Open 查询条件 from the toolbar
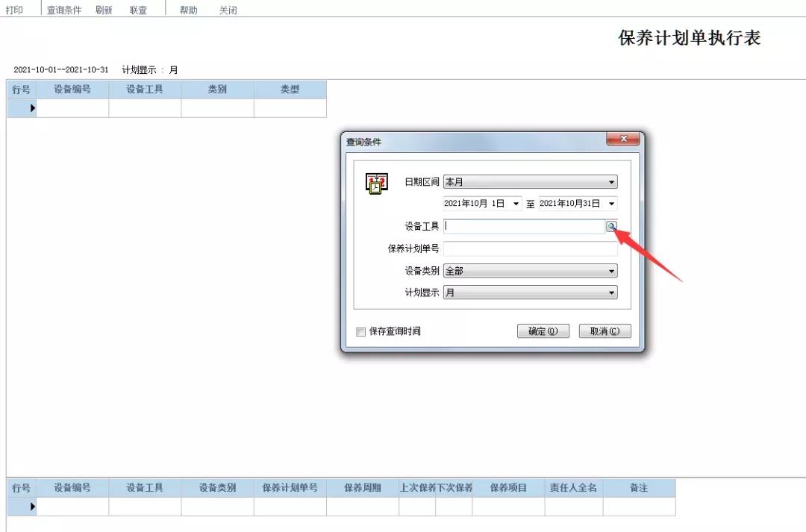Screen dimensions: 806x532 pos(64,10)
